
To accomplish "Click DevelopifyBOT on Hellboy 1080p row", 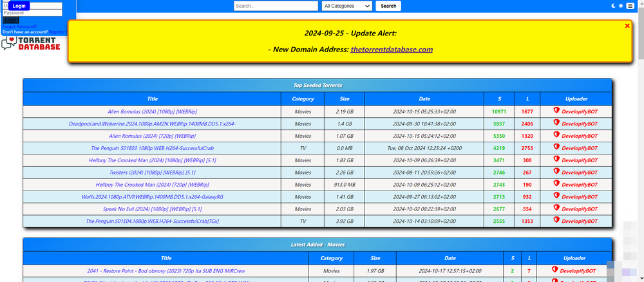I will pos(580,160).
